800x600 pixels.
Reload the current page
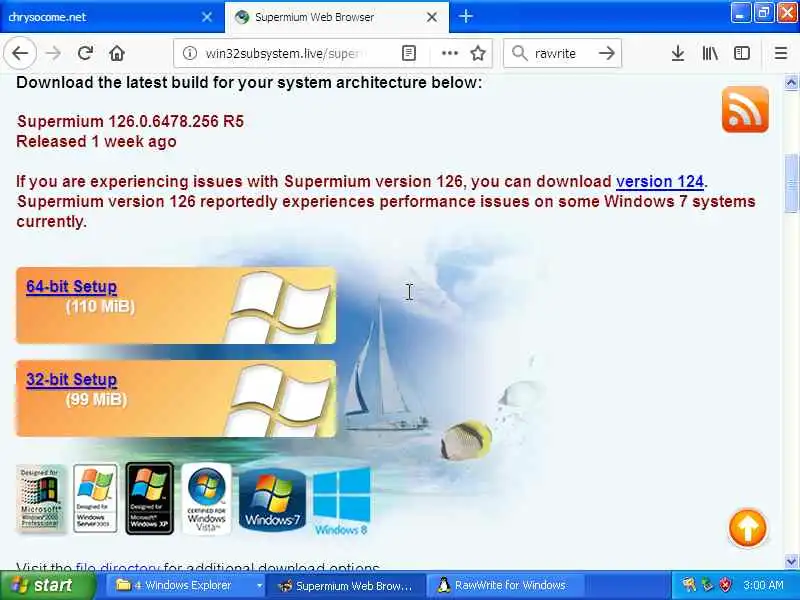tap(85, 53)
